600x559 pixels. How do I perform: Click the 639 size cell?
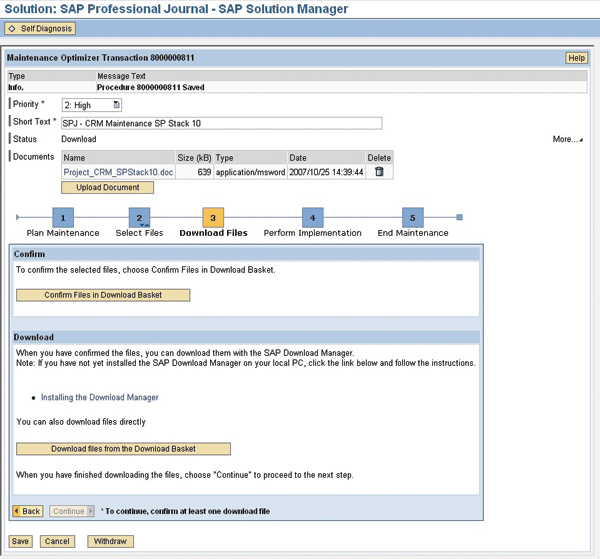194,172
